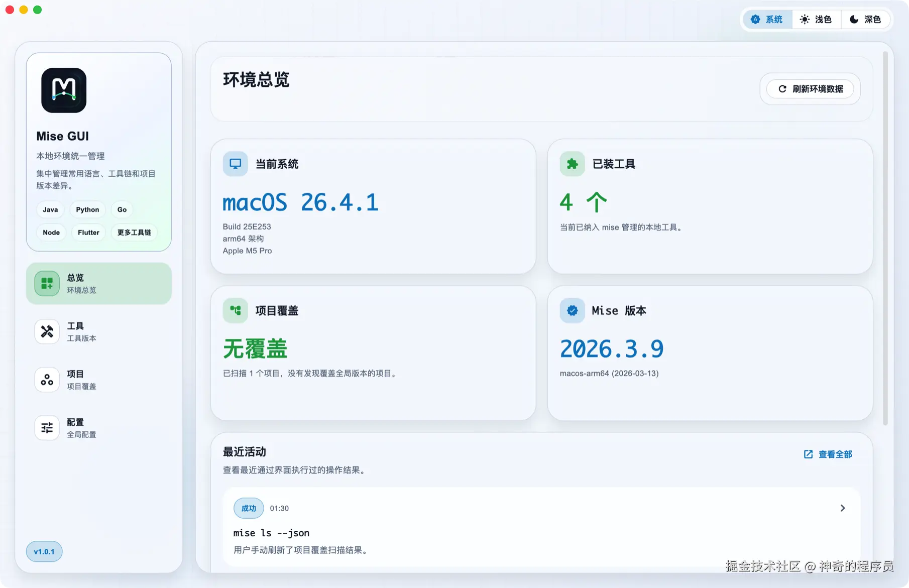This screenshot has height=588, width=909.
Task: Open the 配置 全局配置 sidebar section
Action: point(99,428)
